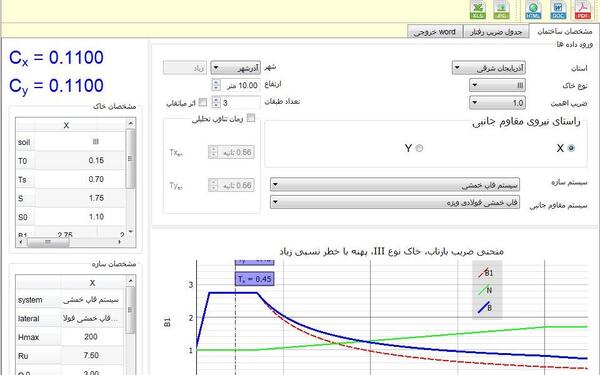Increase ارتفاع height with up arrow
Screen dimensions: 600x375
click(x=216, y=82)
